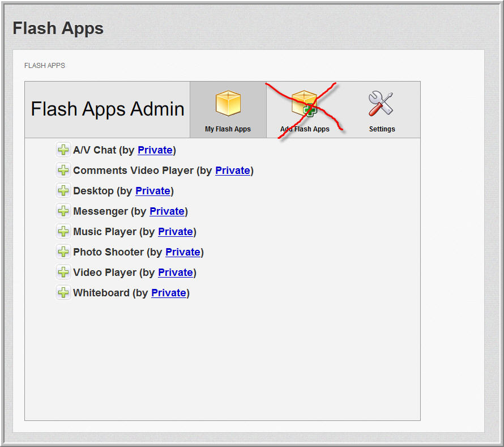Click the Private link on the Desktop row

click(152, 191)
